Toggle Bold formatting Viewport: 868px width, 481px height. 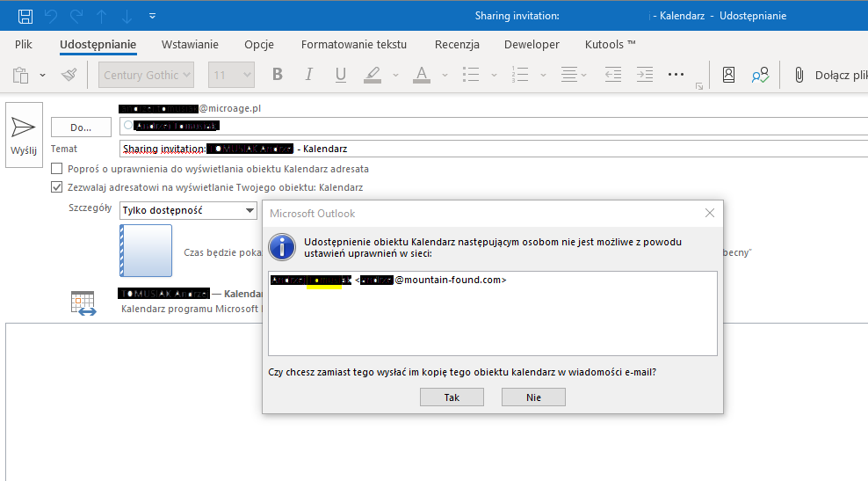coord(278,74)
